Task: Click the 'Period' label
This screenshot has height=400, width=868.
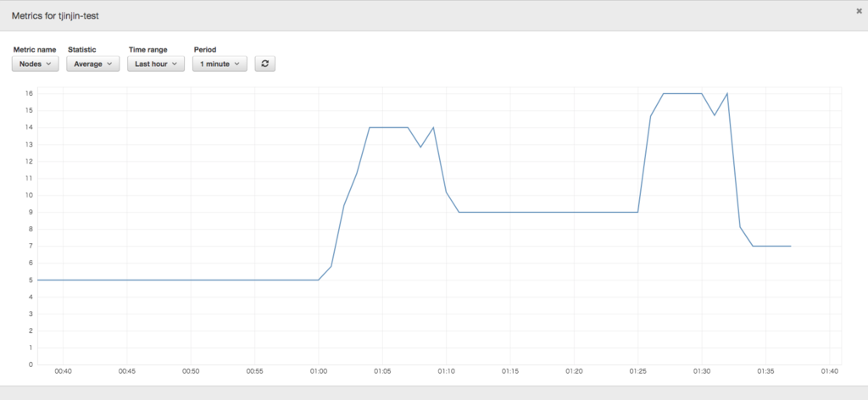Action: click(x=205, y=50)
